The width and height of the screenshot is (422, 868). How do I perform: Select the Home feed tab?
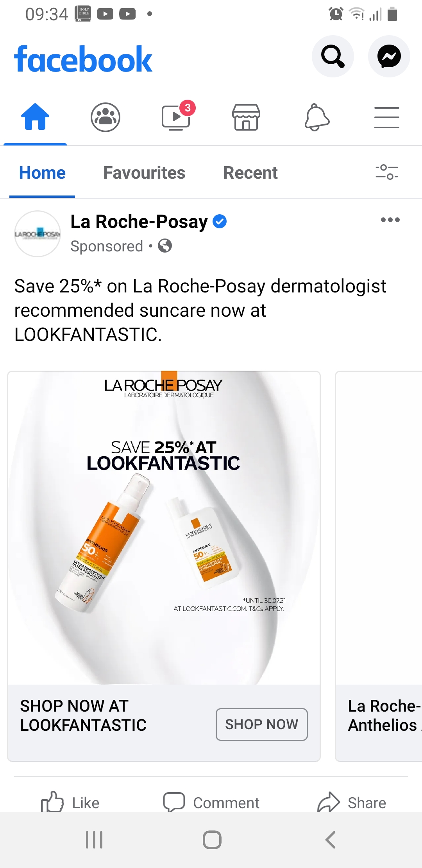pyautogui.click(x=42, y=173)
